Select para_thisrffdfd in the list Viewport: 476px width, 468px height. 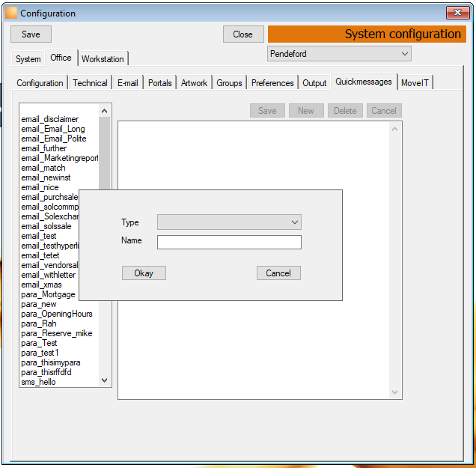point(46,372)
